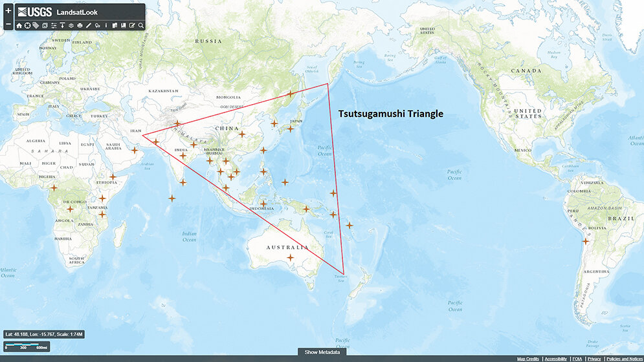This screenshot has height=362, width=644.
Task: Click the home extent icon
Action: (x=19, y=25)
